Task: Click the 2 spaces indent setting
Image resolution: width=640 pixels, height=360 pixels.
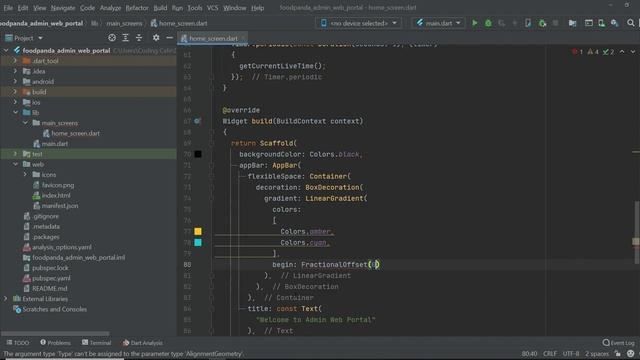Action: tap(597, 354)
